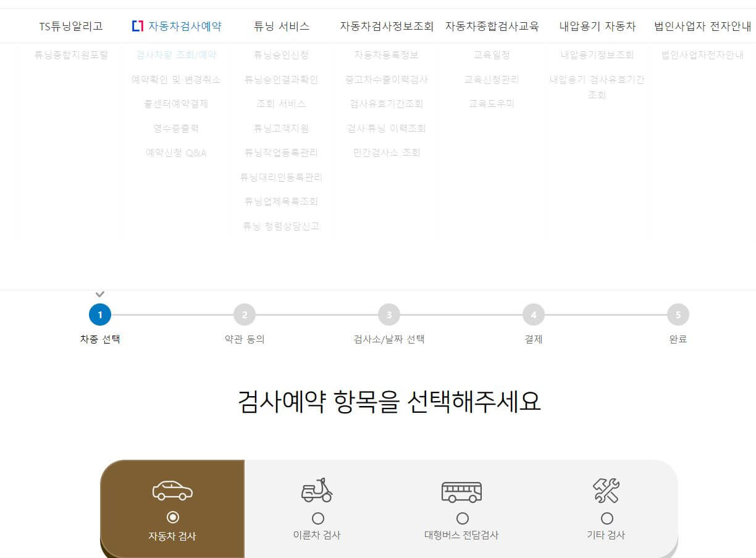The width and height of the screenshot is (756, 558).
Task: Click the blue step 1 circle badge
Action: (x=100, y=314)
